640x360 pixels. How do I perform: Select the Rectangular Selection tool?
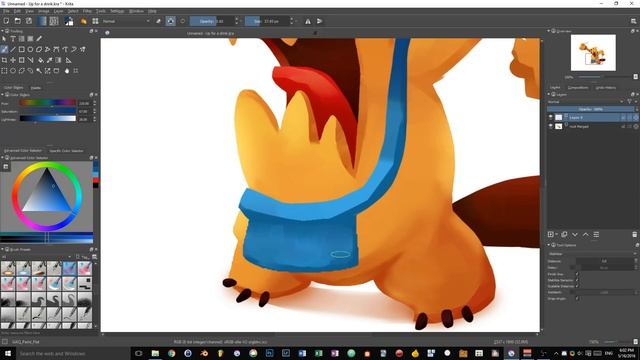(4, 71)
